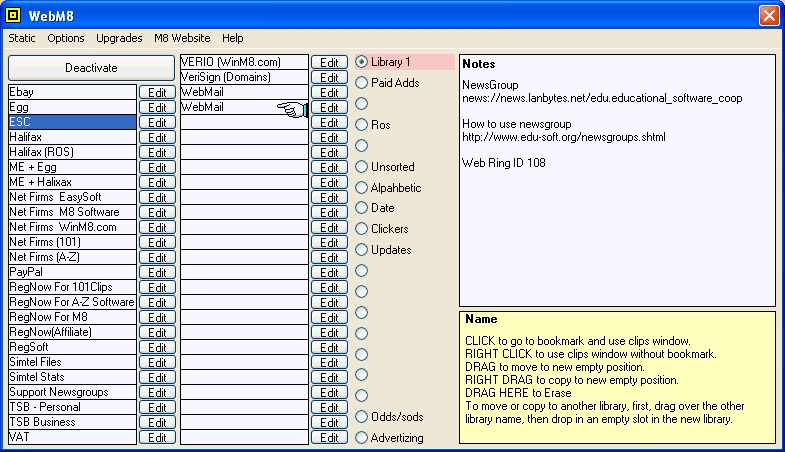Click the WebM8 title bar app icon
This screenshot has width=785, height=452.
(14, 15)
